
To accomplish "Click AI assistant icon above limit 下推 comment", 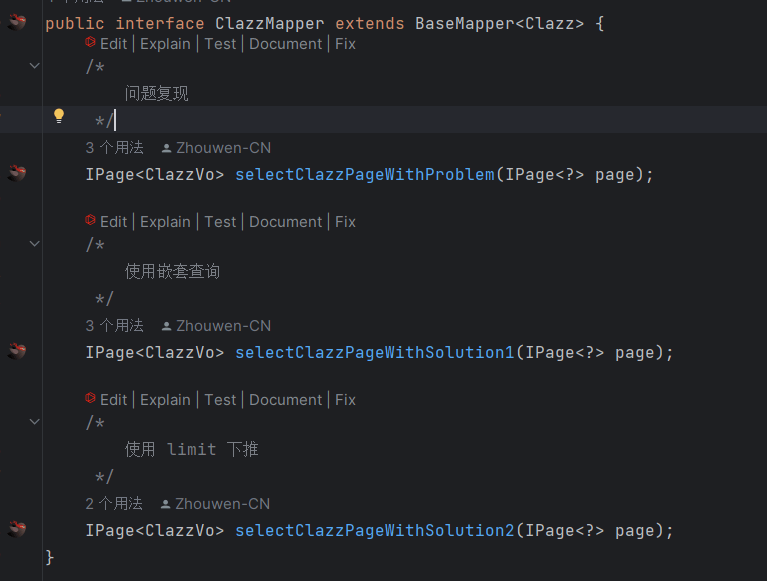I will [90, 399].
